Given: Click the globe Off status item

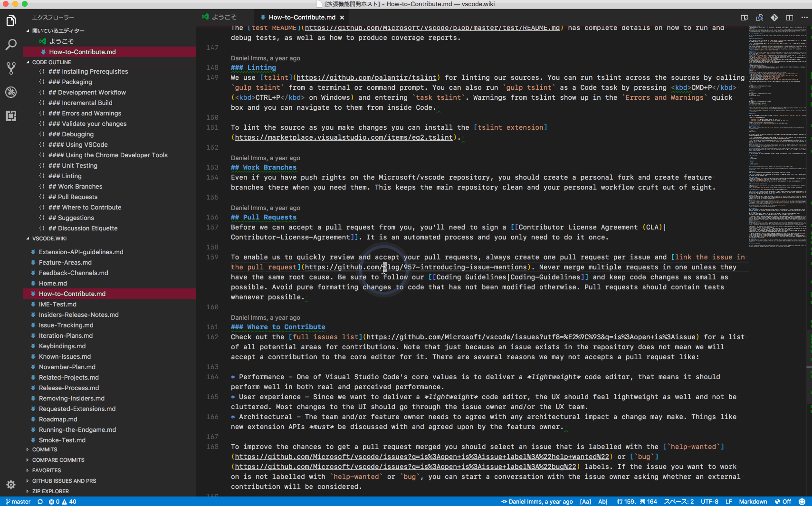Looking at the screenshot, I should (783, 502).
